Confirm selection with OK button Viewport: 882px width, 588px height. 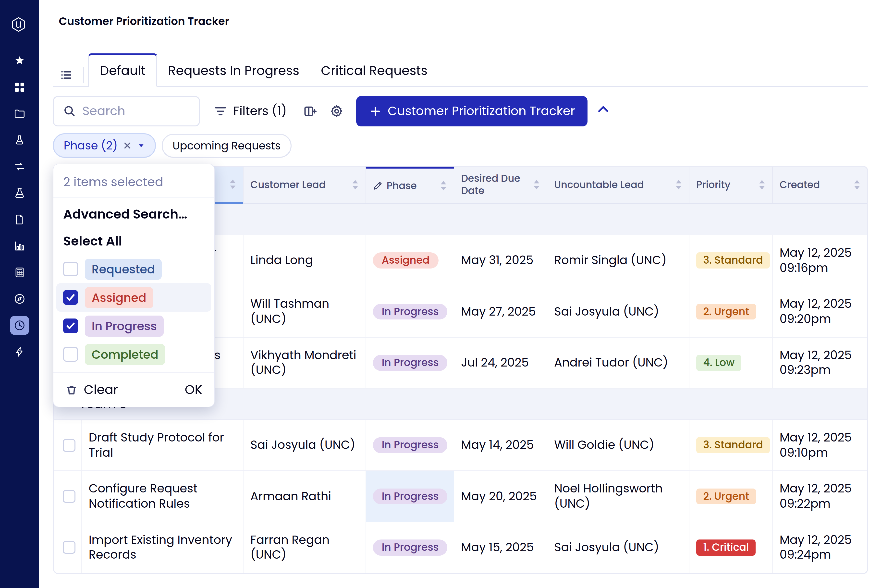coord(194,390)
